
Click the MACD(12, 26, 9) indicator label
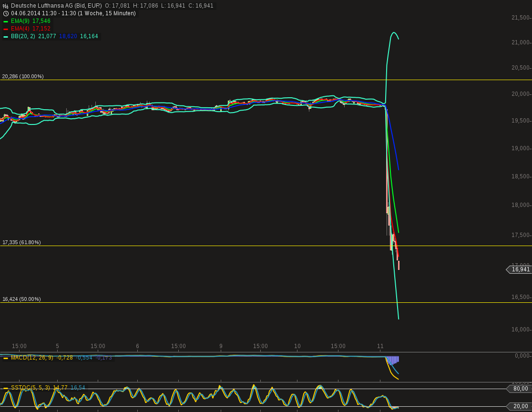pos(32,358)
